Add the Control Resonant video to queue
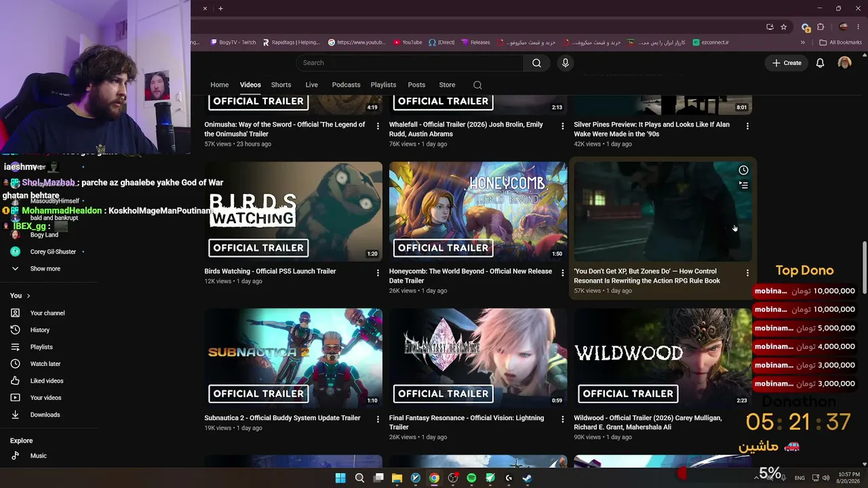The image size is (868, 488). click(x=743, y=185)
